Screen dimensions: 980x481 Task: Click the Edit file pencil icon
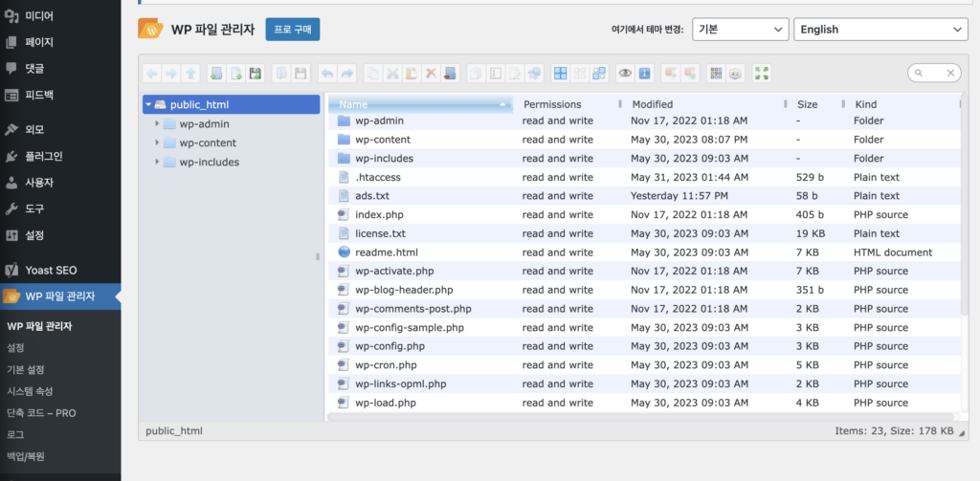tap(514, 74)
